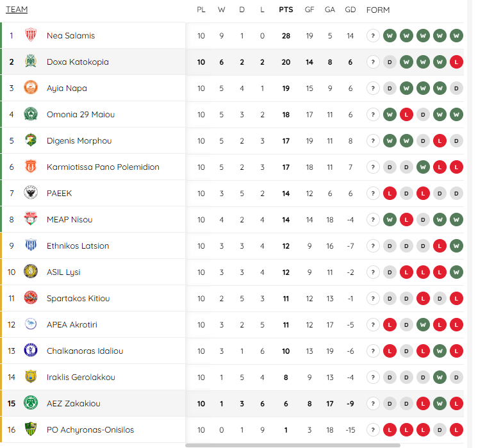Click the PO Achyronas-Onisilos crest

[31, 429]
